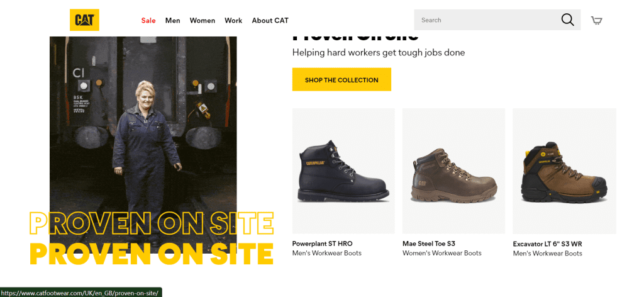Open the shopping cart icon
The height and width of the screenshot is (297, 644).
[596, 20]
